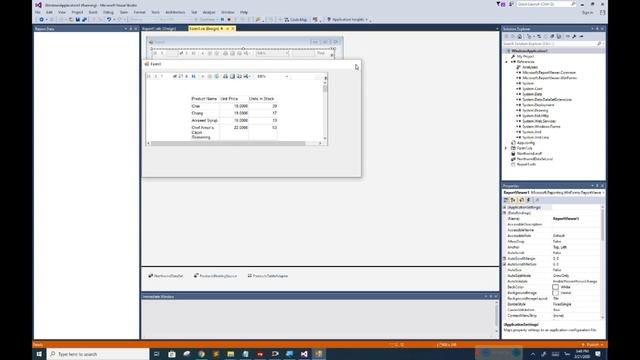
Task: Select ProductsBindingSource in component tray
Action: point(216,276)
